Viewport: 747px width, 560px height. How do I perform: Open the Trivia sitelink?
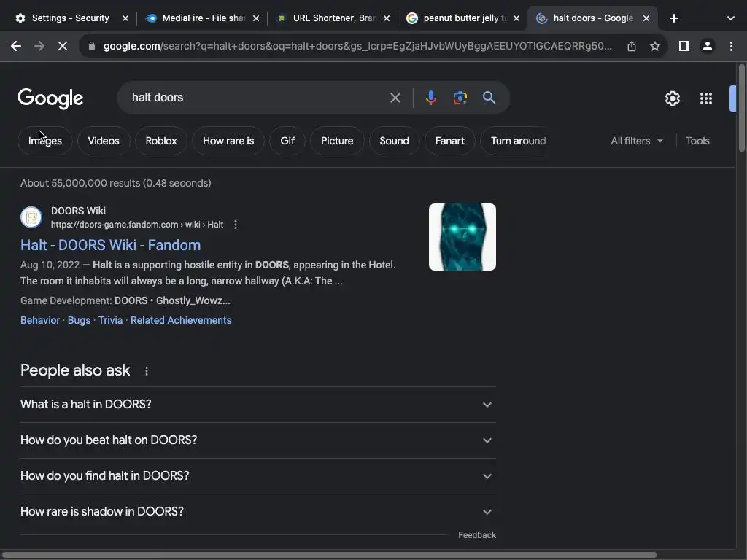tap(111, 321)
